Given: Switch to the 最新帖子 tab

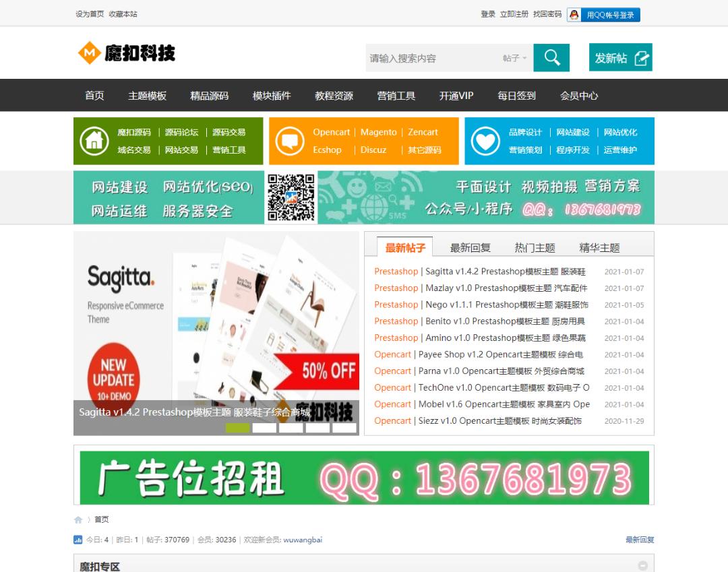Looking at the screenshot, I should 405,247.
